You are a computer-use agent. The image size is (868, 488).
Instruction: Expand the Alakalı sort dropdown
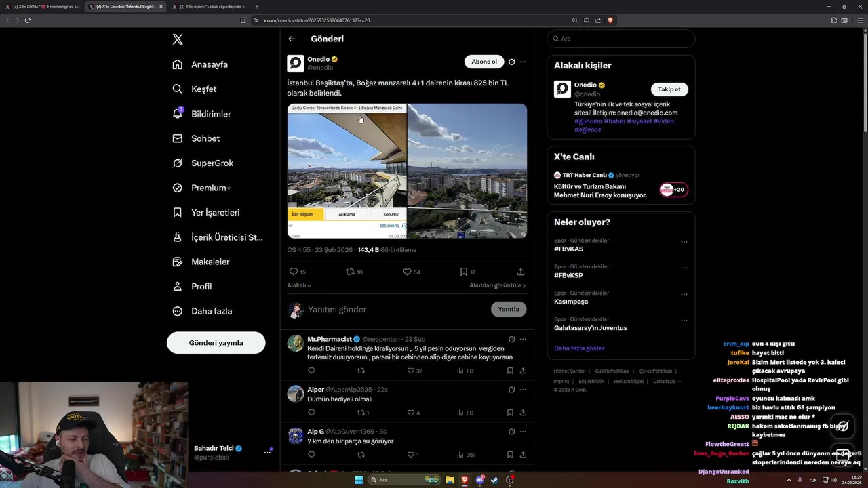click(x=299, y=285)
